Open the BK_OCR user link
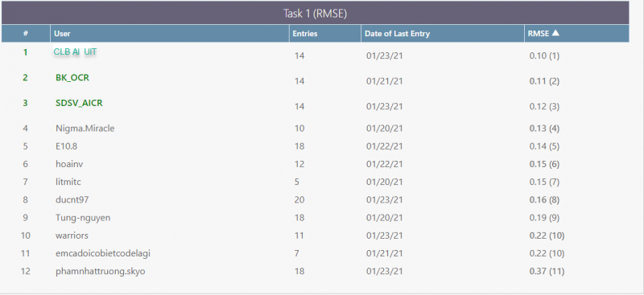Image resolution: width=644 pixels, height=295 pixels. click(72, 77)
